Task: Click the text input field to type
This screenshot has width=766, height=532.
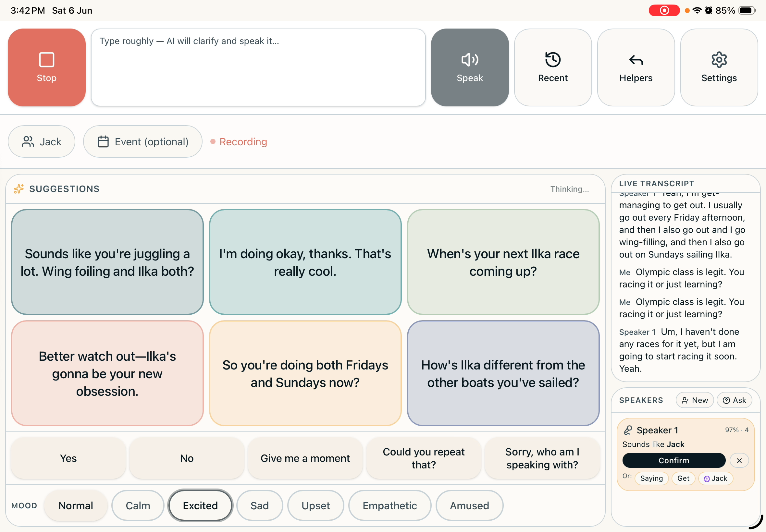Action: point(258,67)
